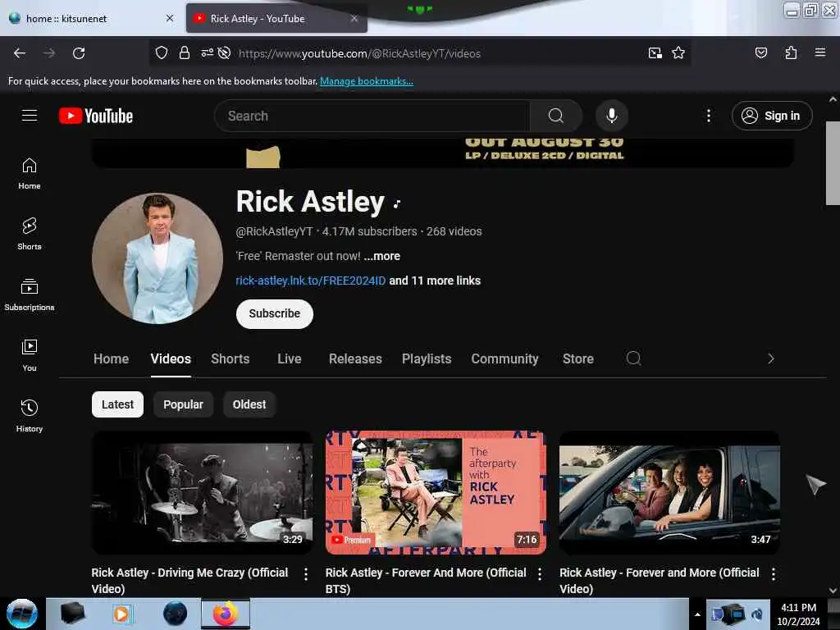Open picture-in-picture icon in address bar
Image resolution: width=840 pixels, height=630 pixels.
(655, 53)
